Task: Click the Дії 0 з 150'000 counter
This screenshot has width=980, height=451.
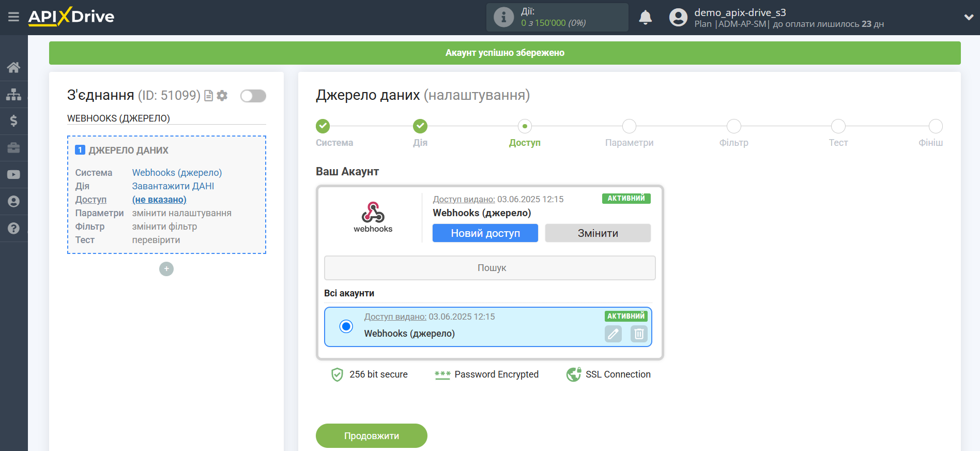Action: click(557, 18)
